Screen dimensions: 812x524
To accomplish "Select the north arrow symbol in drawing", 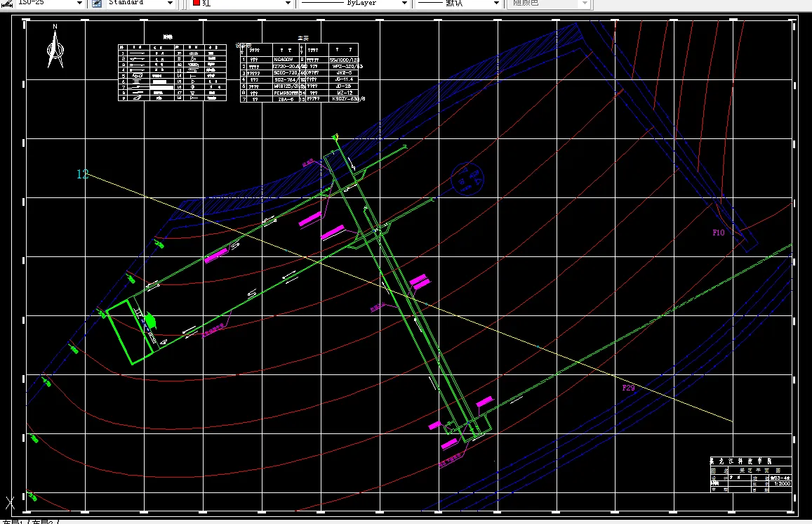I will [55, 46].
